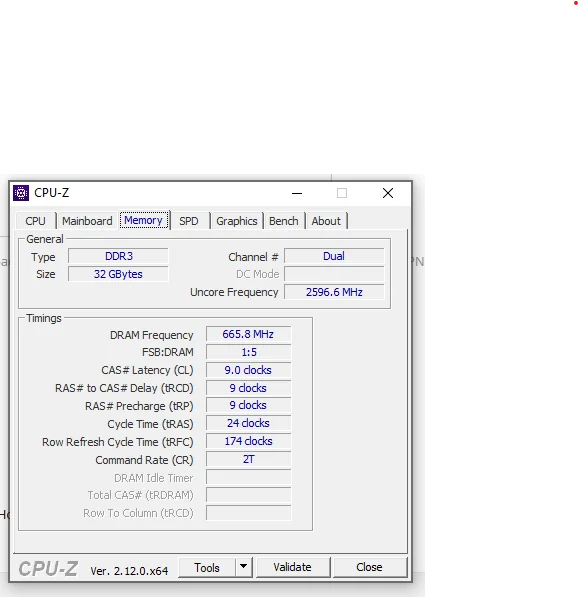This screenshot has width=579, height=597.
Task: Click the empty DRAM Idle Timer field
Action: click(x=249, y=477)
